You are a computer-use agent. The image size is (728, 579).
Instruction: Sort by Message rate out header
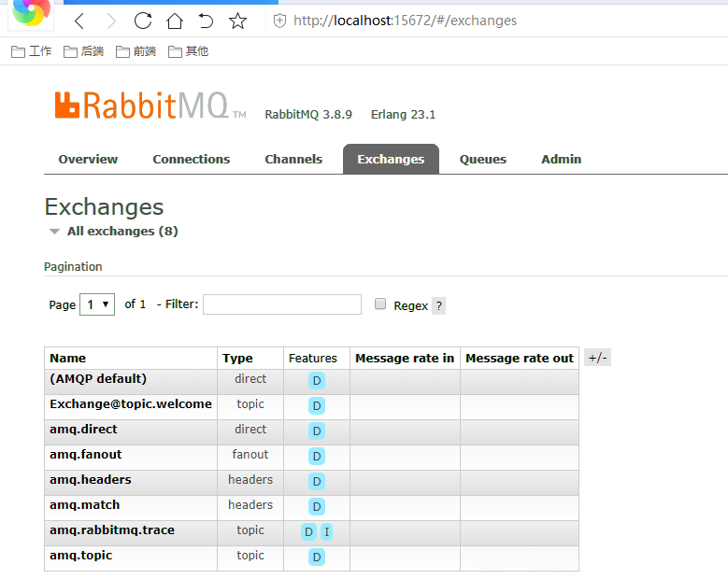tap(520, 359)
